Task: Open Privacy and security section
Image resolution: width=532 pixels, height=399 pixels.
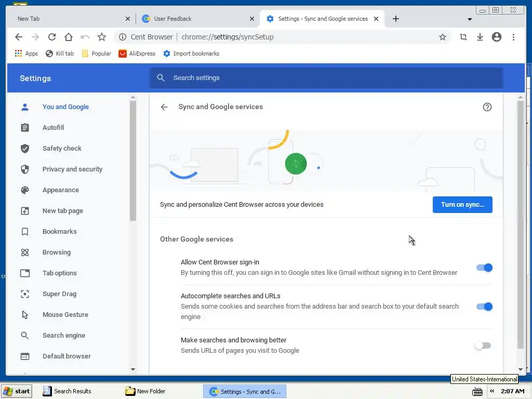Action: 72,169
